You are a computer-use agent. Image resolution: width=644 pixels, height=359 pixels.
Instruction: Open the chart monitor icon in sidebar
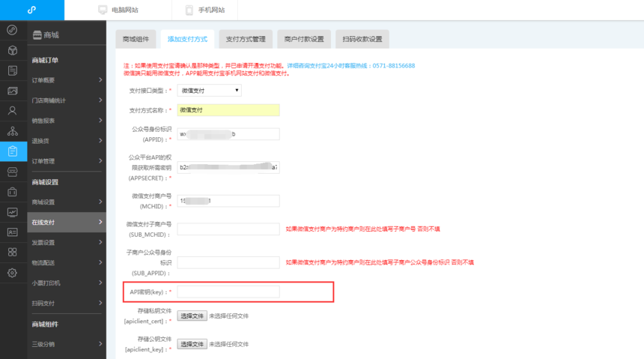(x=12, y=212)
